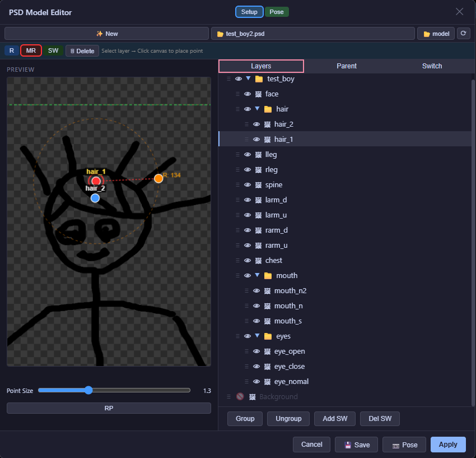Click the orange radius handle on canvas
This screenshot has height=458, width=476.
158,178
